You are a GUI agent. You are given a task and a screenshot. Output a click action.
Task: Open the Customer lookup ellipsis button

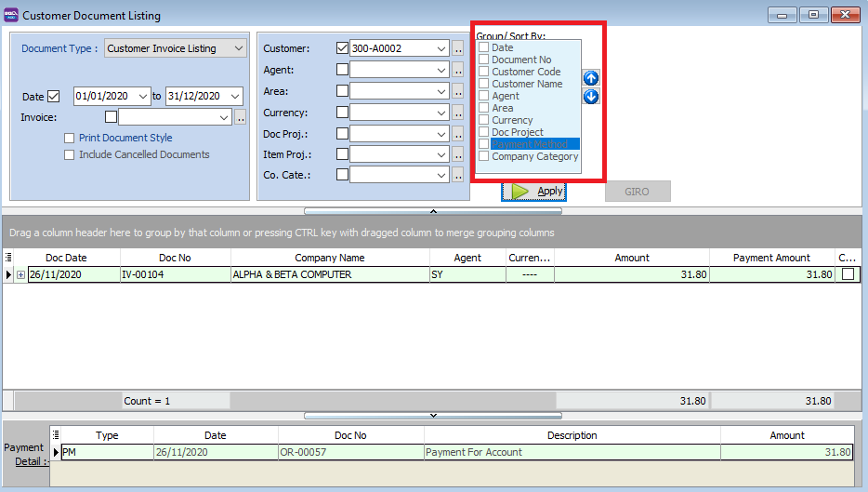(x=458, y=48)
